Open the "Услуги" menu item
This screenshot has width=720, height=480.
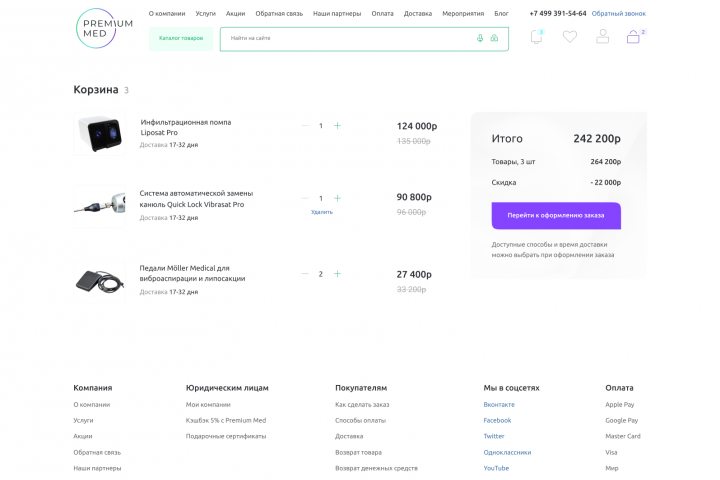[x=206, y=14]
